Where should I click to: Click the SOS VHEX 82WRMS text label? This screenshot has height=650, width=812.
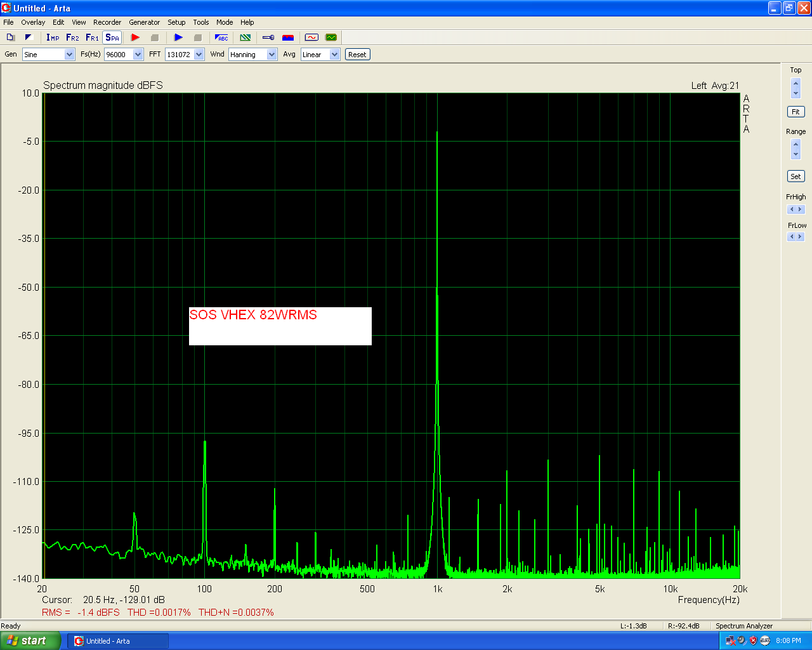tap(253, 315)
